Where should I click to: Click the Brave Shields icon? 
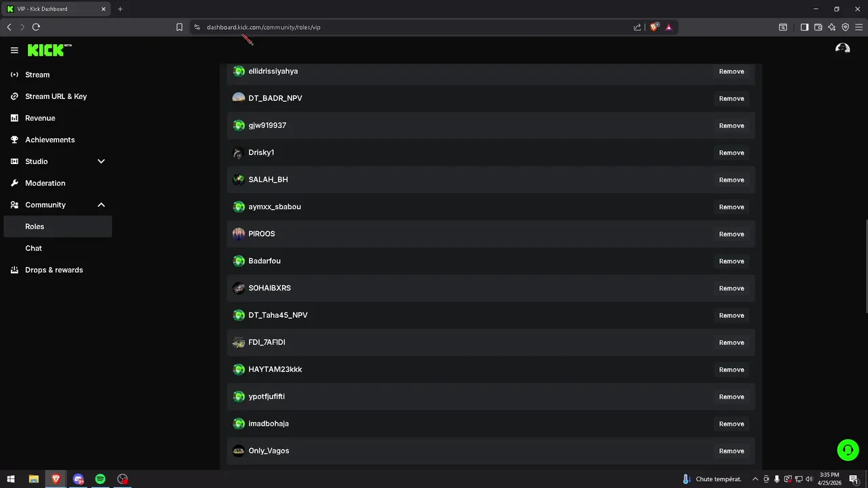[x=654, y=27]
